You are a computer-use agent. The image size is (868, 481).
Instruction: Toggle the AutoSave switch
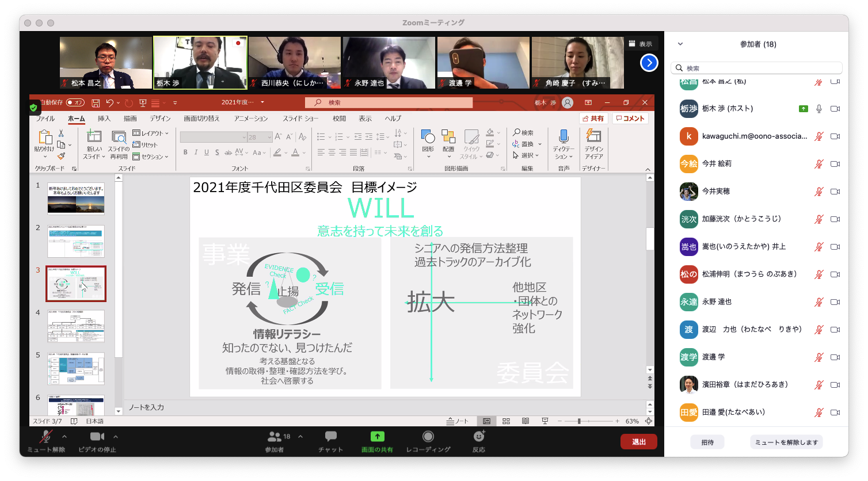coord(75,102)
